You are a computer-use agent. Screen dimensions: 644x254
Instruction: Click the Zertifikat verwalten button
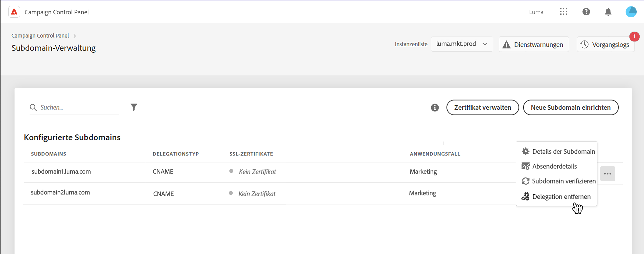(x=483, y=108)
